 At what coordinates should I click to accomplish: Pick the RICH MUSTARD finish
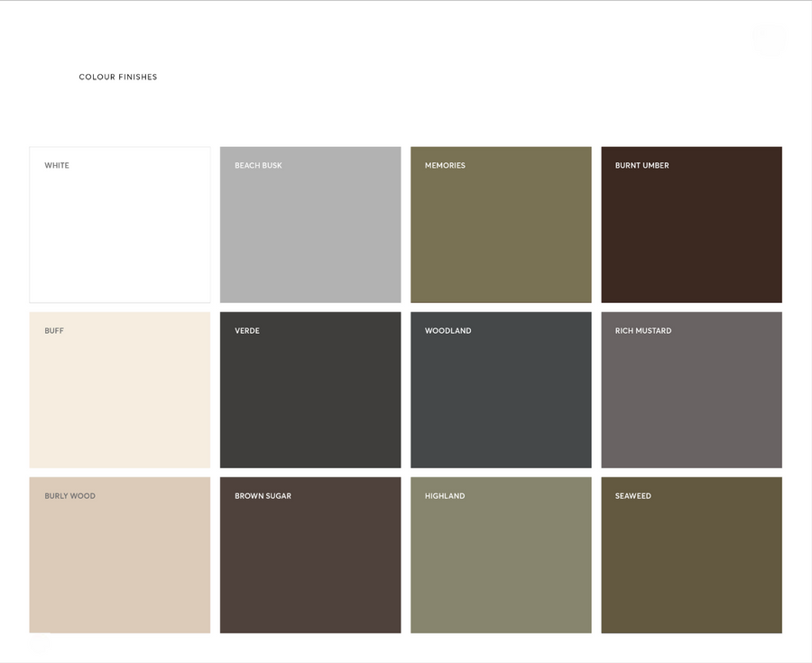point(691,390)
